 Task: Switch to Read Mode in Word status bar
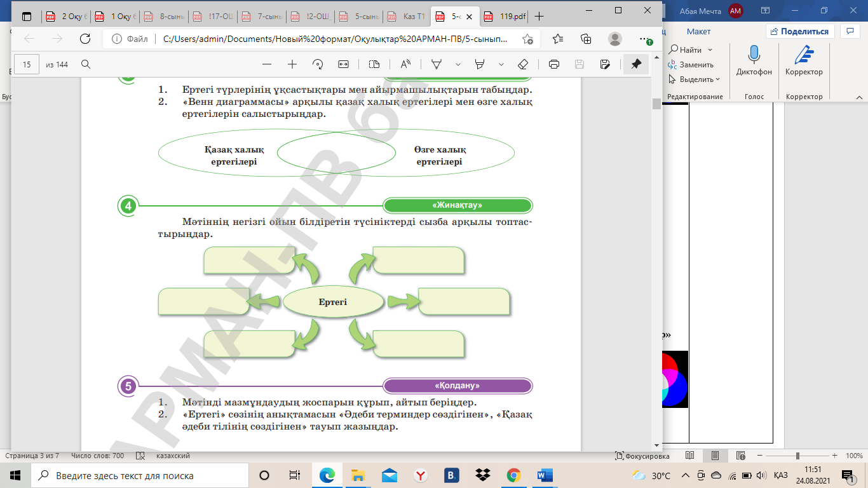tap(690, 456)
